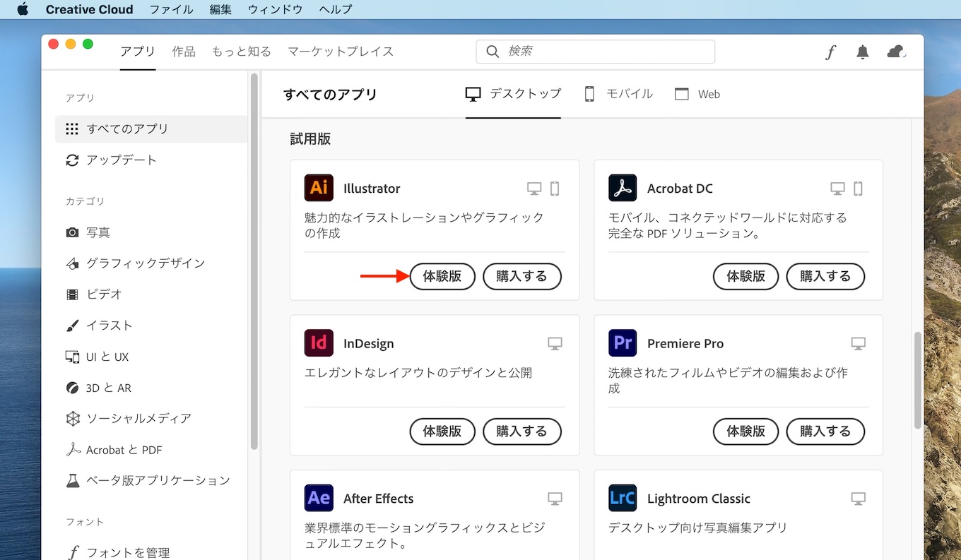Click Acrobat DC's mobile platform icon
961x560 pixels.
(858, 189)
